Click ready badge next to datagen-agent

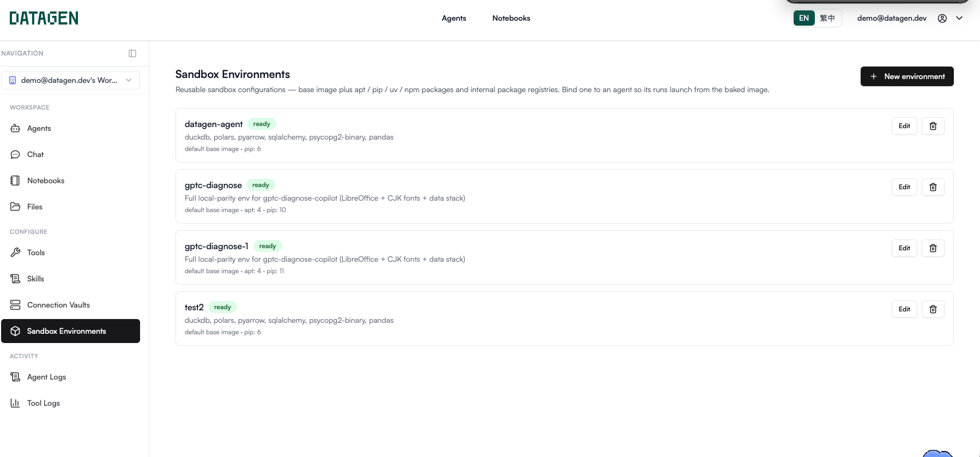(262, 124)
